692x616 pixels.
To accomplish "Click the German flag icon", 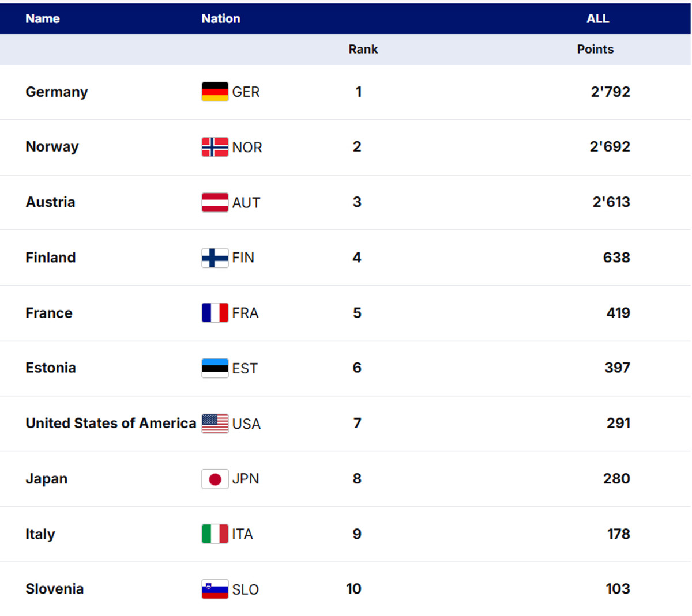I will pos(215,92).
